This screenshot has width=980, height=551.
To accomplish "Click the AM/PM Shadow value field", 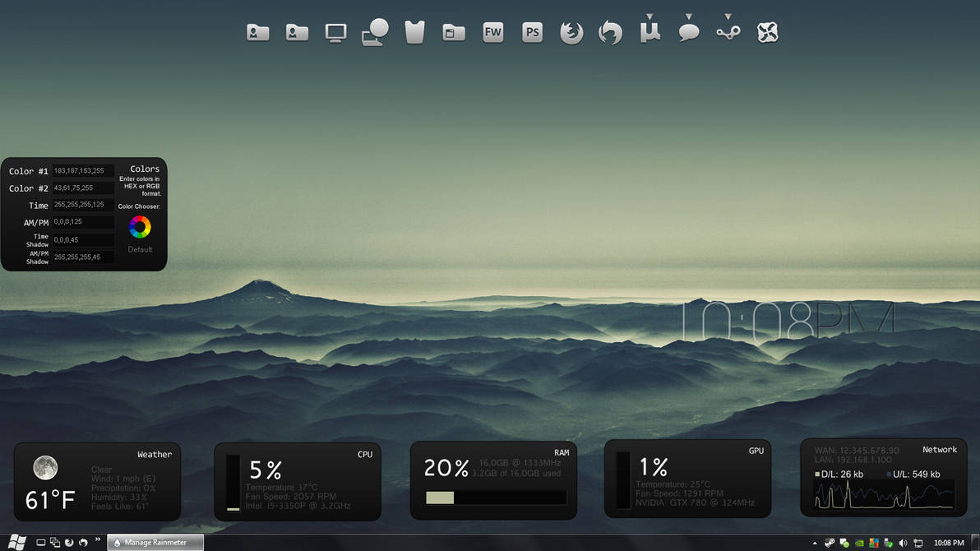I will pos(82,257).
